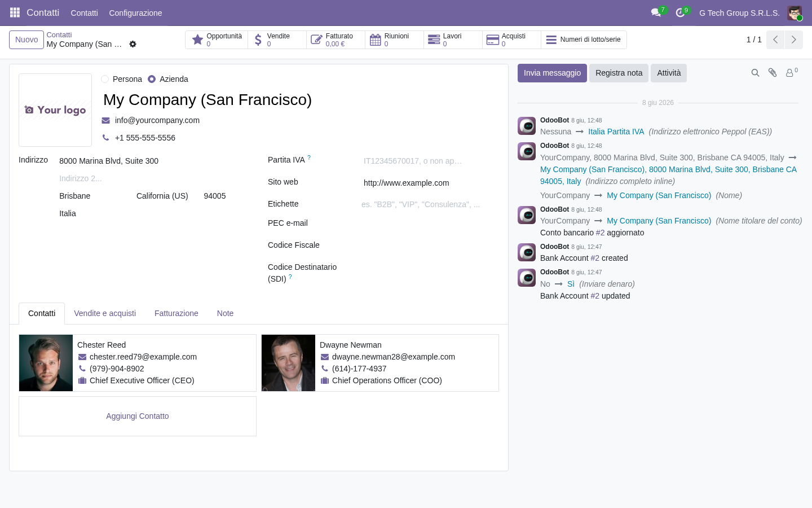Edit the city field Brisbane
The width and height of the screenshot is (812, 508).
(x=95, y=196)
